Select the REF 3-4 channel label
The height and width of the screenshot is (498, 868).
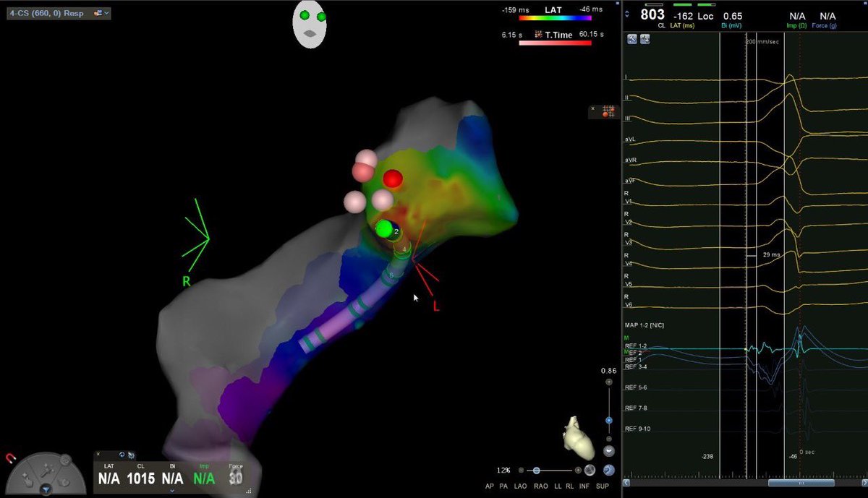636,366
